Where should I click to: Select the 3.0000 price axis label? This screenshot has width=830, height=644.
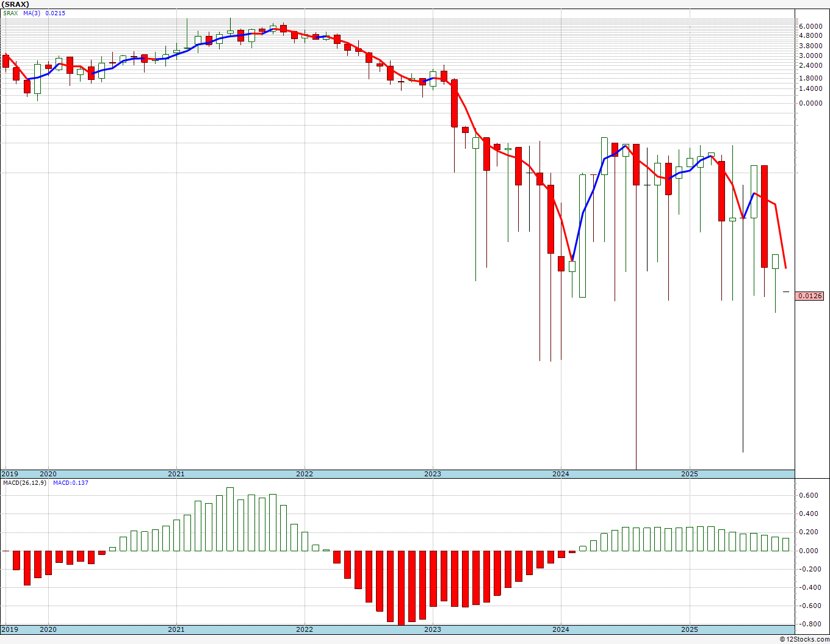click(x=810, y=55)
